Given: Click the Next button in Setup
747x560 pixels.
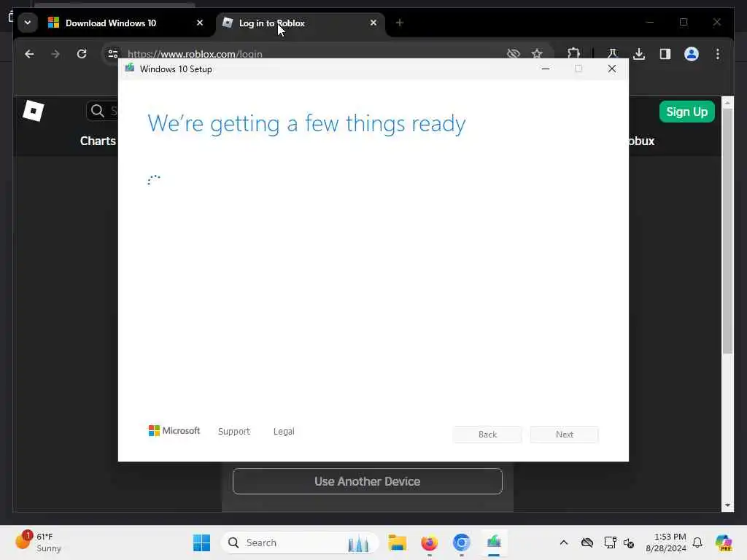Looking at the screenshot, I should pyautogui.click(x=565, y=435).
